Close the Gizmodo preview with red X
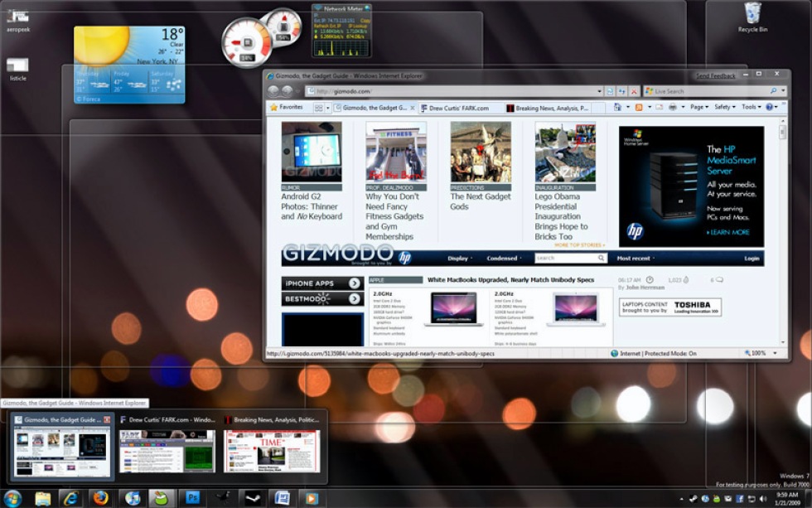This screenshot has width=812, height=508. (107, 419)
